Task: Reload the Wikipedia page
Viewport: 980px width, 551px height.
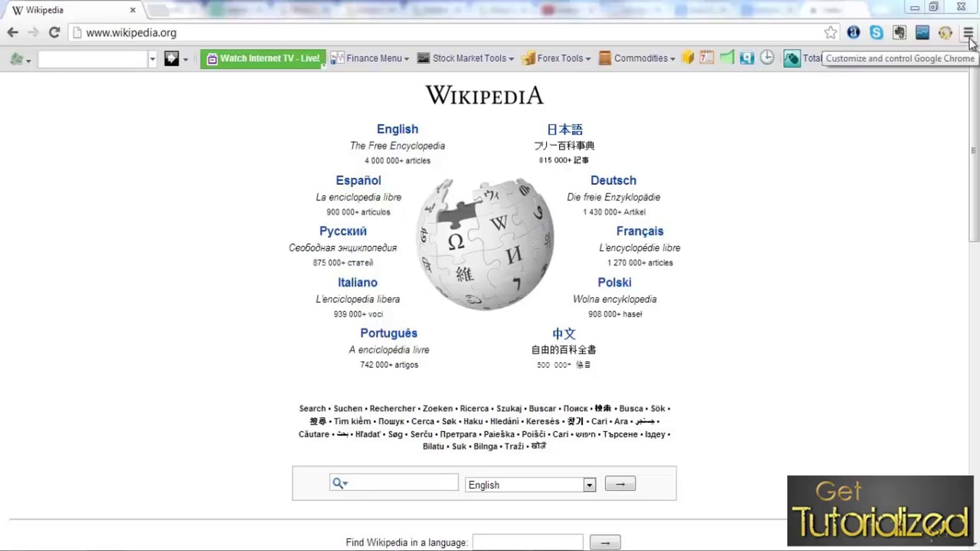Action: coord(54,33)
